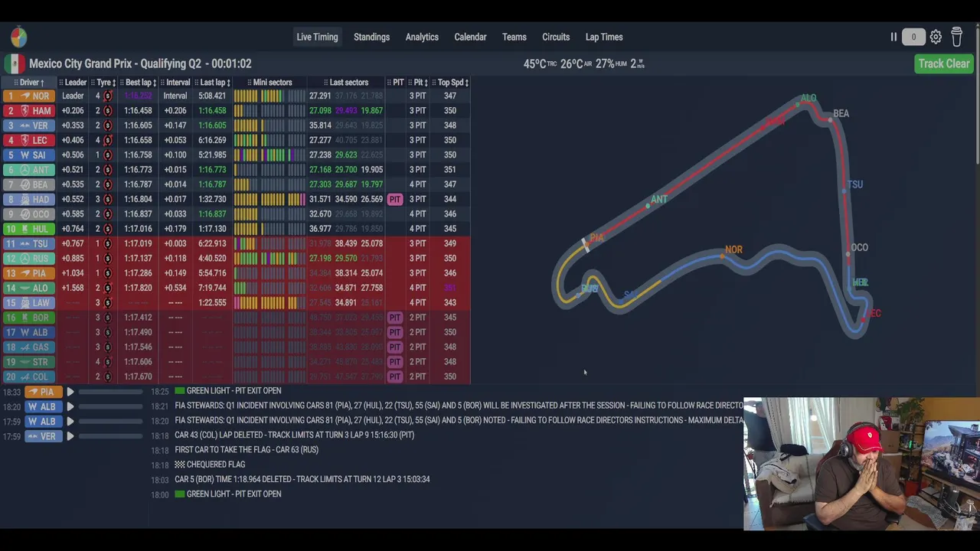The width and height of the screenshot is (980, 551).
Task: Open the Circuits tab
Action: click(556, 37)
